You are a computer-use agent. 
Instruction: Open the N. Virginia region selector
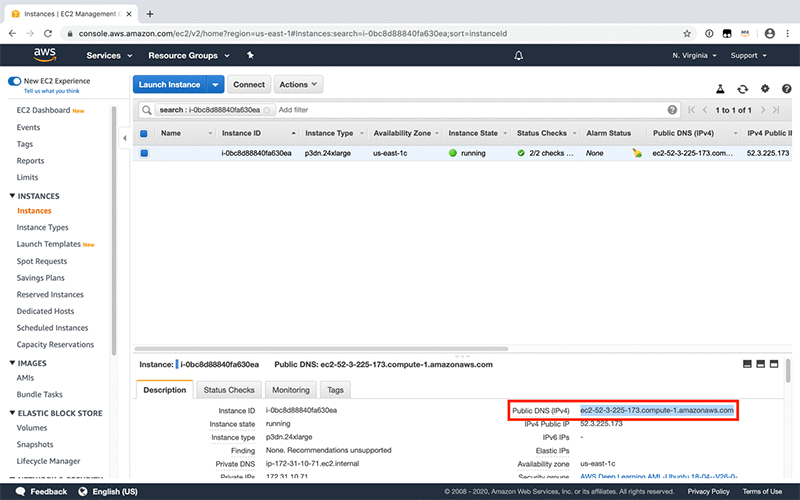(x=694, y=55)
